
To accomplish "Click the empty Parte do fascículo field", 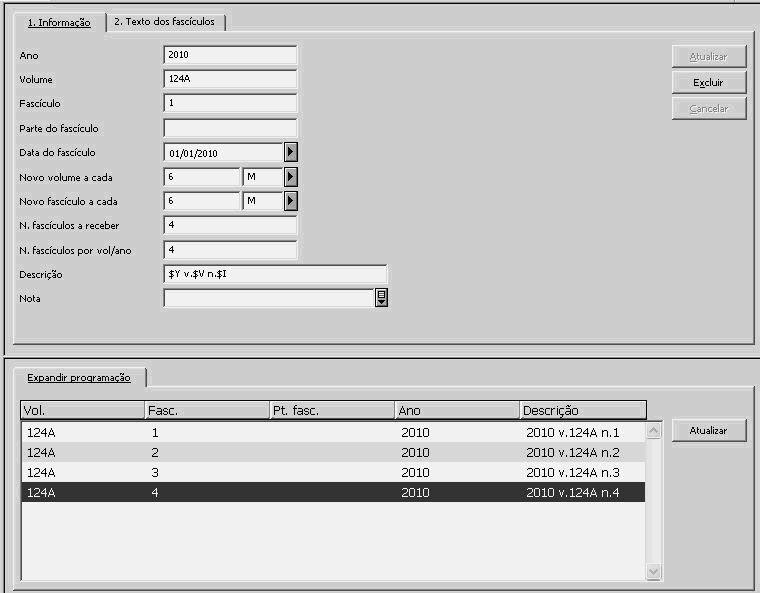I will point(230,128).
